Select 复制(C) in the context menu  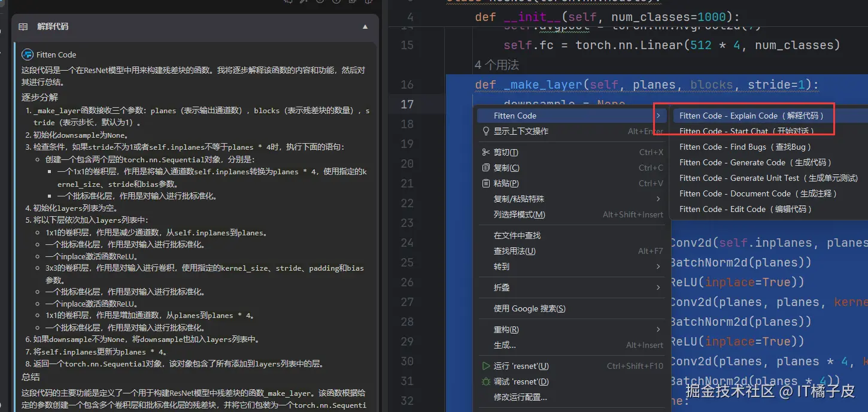tap(571, 168)
